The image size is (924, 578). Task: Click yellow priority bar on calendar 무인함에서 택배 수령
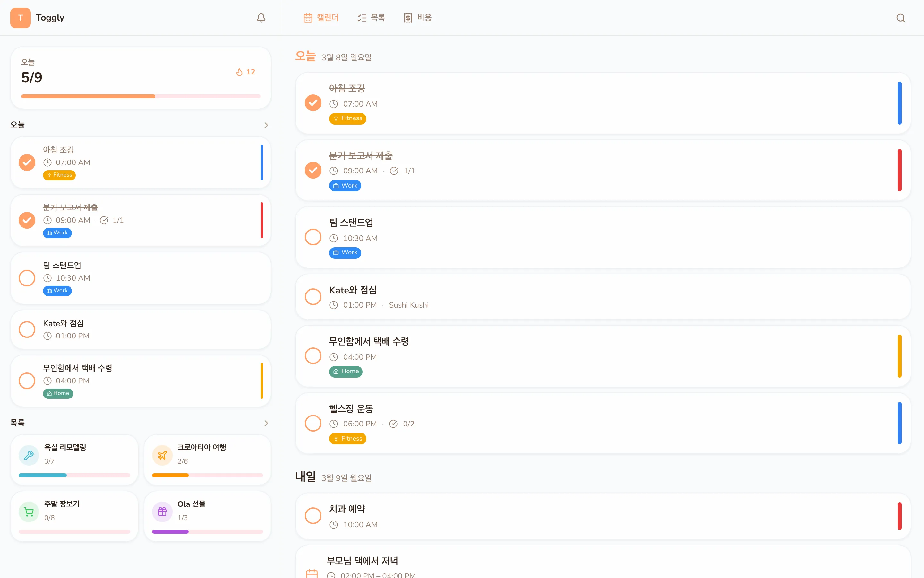click(x=900, y=356)
